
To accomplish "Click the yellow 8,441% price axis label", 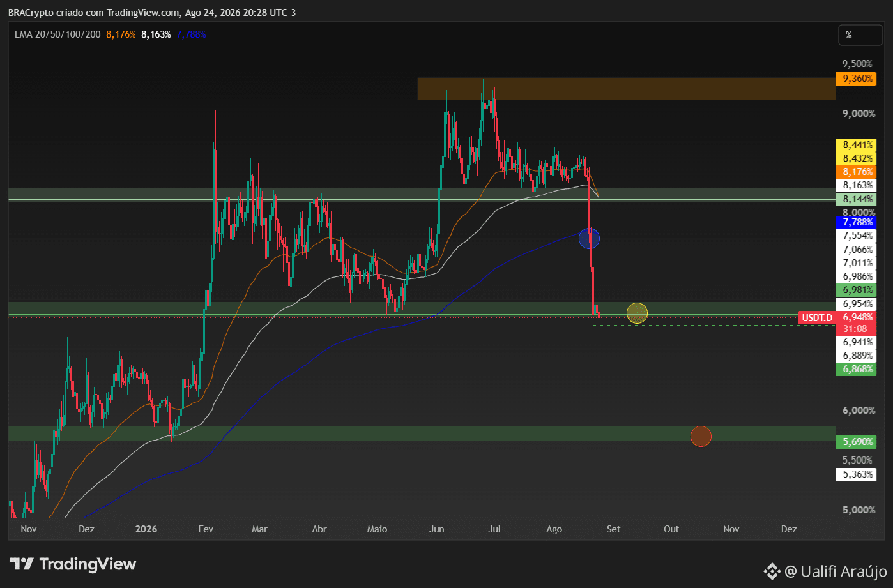I will (x=855, y=146).
